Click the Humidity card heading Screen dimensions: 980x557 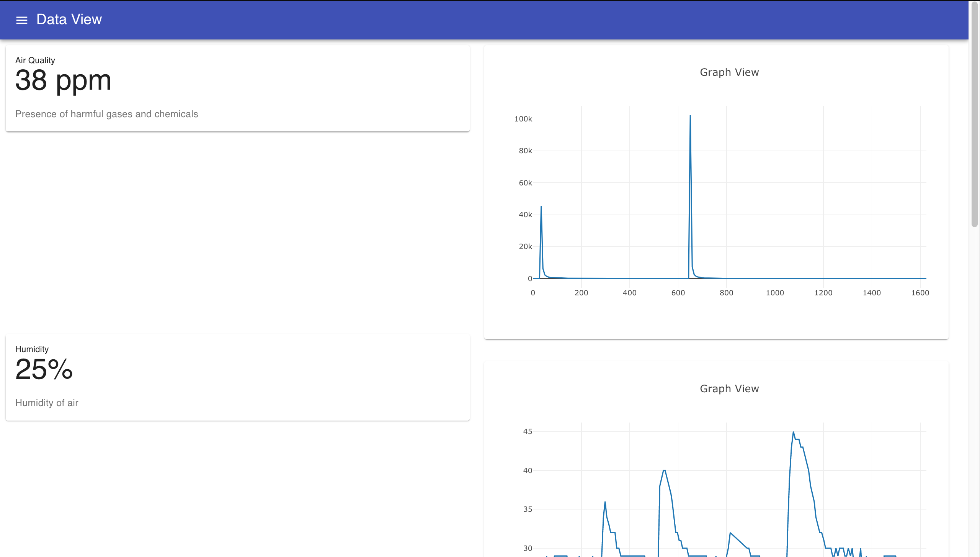tap(32, 349)
